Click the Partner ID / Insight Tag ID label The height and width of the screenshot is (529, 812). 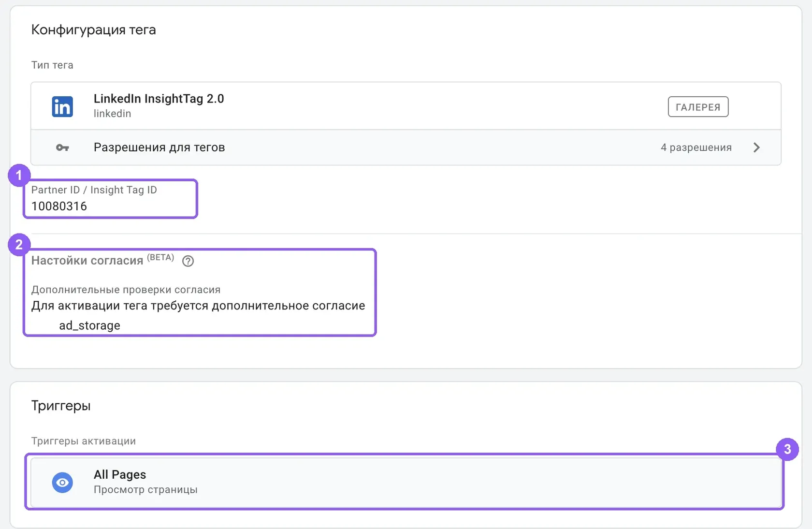coord(94,190)
